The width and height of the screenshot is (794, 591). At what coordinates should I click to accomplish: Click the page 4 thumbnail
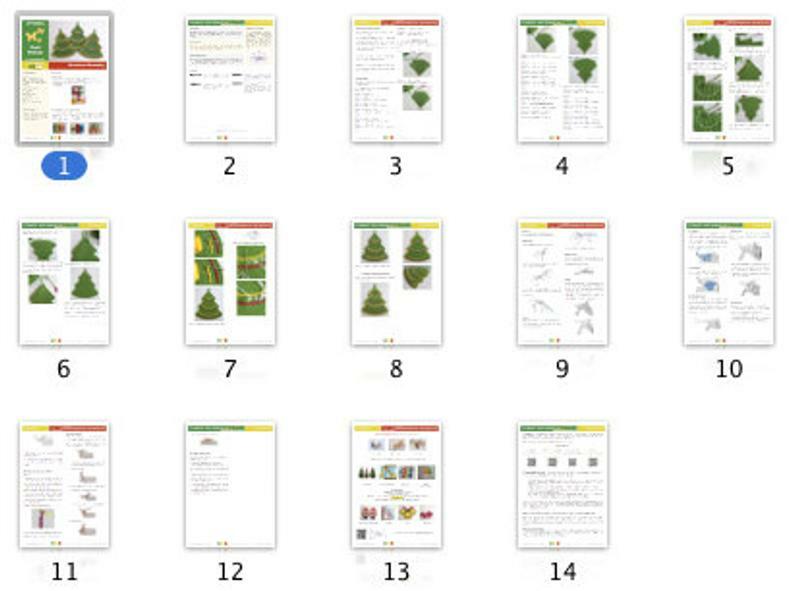[562, 78]
